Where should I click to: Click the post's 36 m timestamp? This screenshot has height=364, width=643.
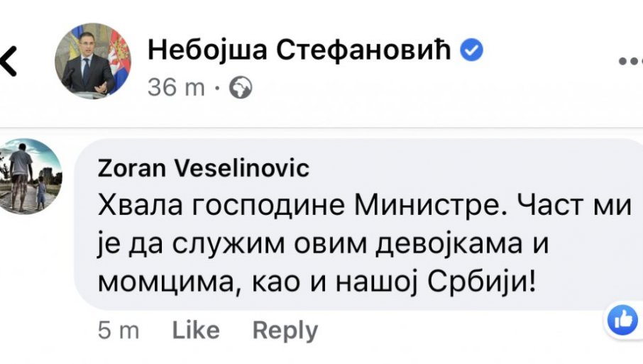176,88
